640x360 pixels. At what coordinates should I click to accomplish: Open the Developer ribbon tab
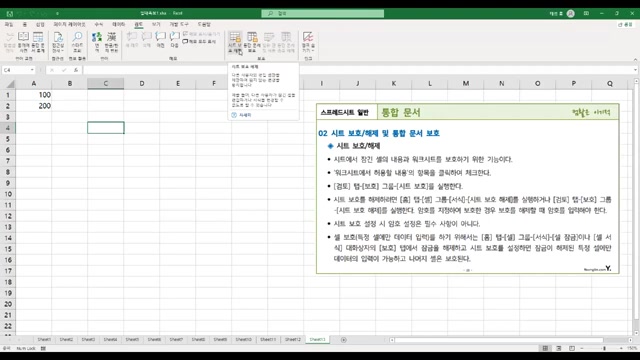click(x=179, y=24)
